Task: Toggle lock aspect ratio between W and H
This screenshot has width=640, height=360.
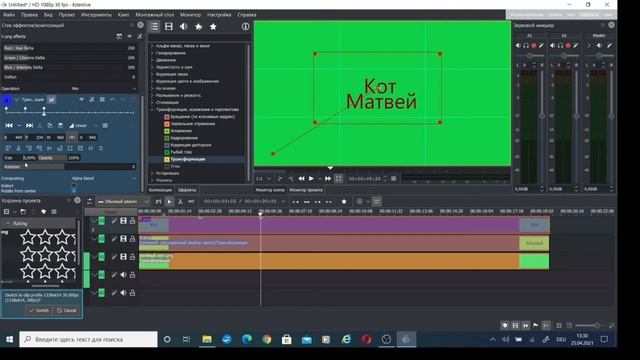Action: 72,138
